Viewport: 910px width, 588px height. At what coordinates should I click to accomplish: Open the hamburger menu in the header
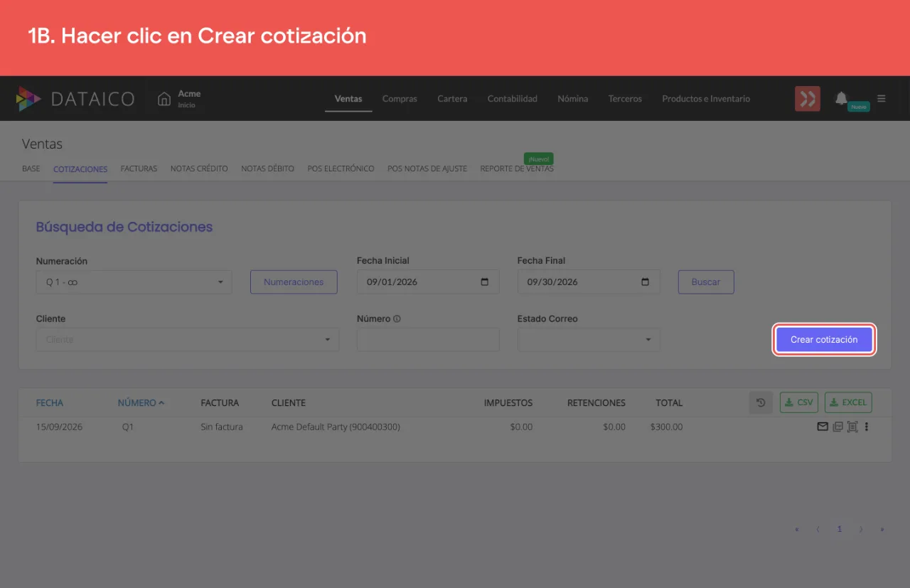click(882, 99)
